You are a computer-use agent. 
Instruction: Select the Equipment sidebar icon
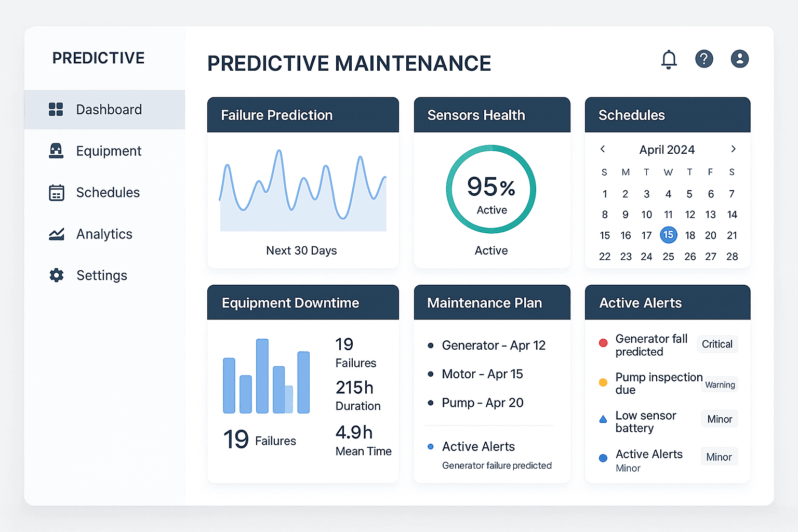tap(56, 151)
